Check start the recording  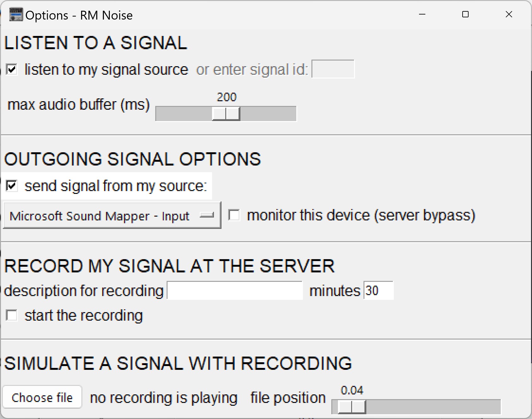click(12, 315)
